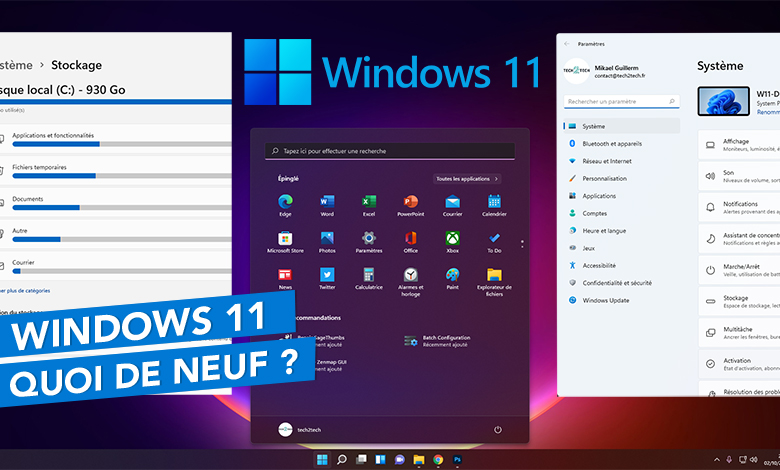
Task: Open Search from the taskbar
Action: [342, 460]
